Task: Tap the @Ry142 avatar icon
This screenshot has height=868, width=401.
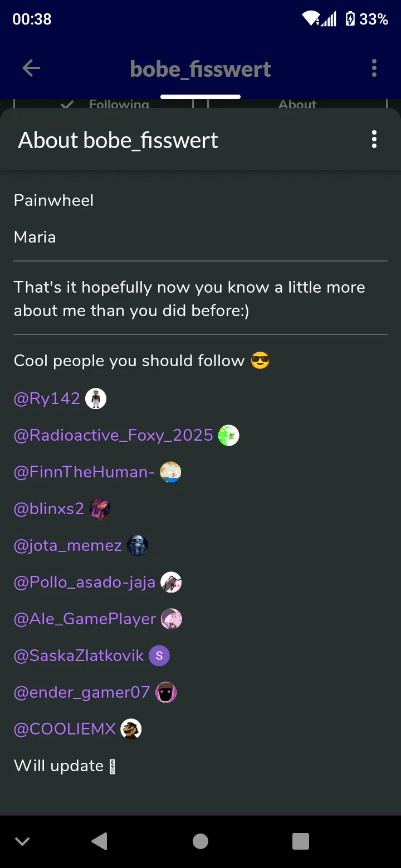Action: (x=96, y=398)
